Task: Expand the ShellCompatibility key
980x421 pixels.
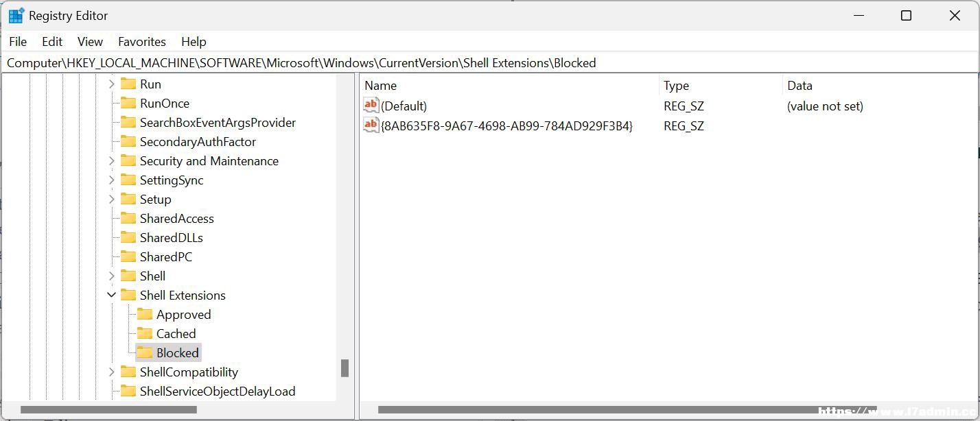Action: [x=112, y=372]
